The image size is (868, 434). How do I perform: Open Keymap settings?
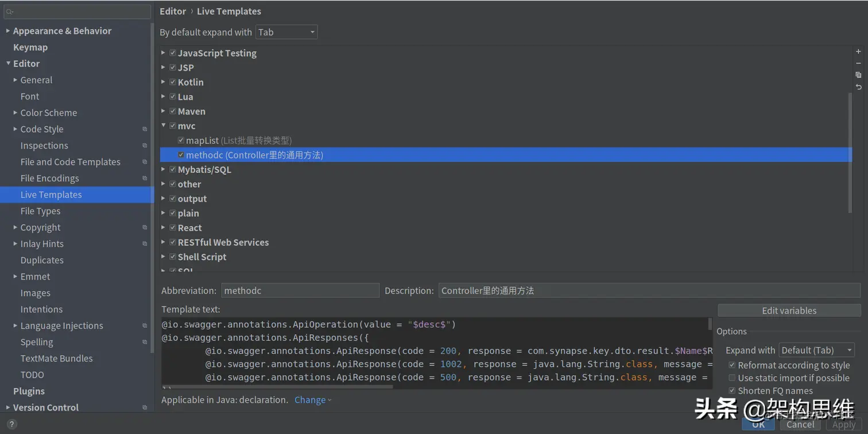coord(30,47)
